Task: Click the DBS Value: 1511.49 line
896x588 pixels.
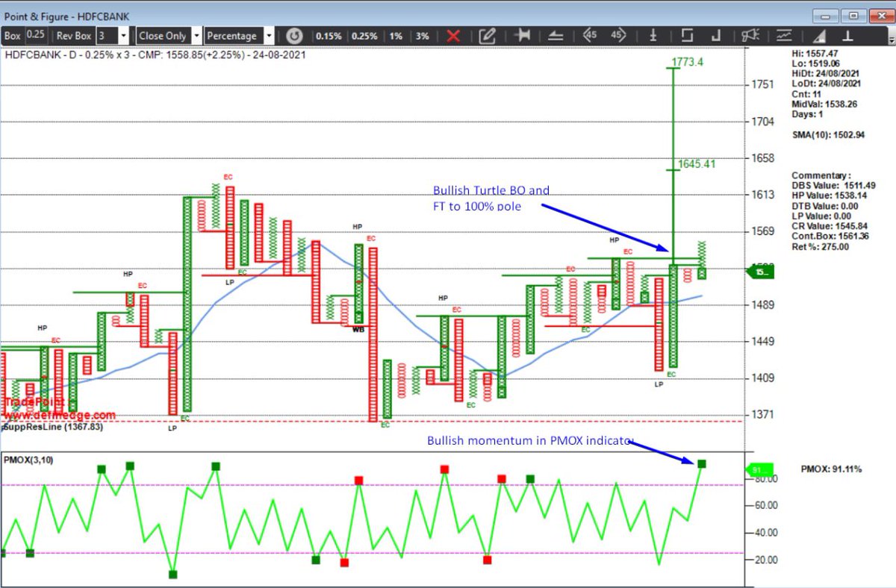Action: click(x=833, y=185)
